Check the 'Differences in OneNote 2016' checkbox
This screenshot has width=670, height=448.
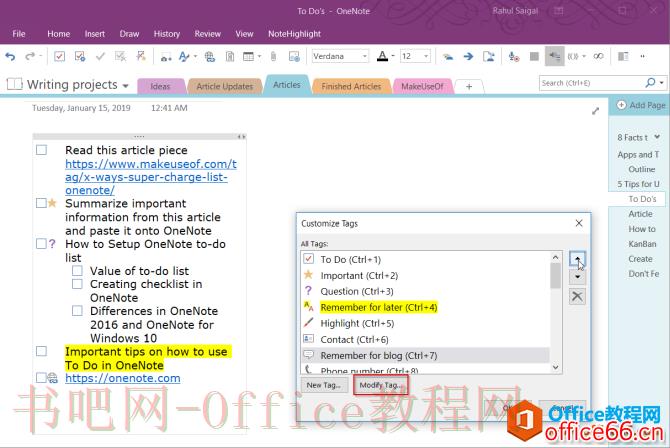tap(77, 311)
